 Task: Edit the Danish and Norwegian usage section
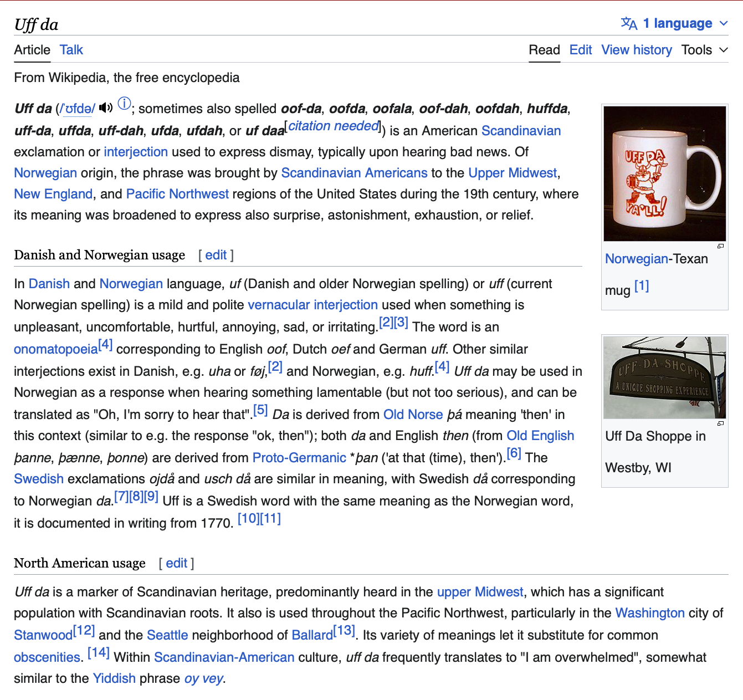(x=216, y=255)
